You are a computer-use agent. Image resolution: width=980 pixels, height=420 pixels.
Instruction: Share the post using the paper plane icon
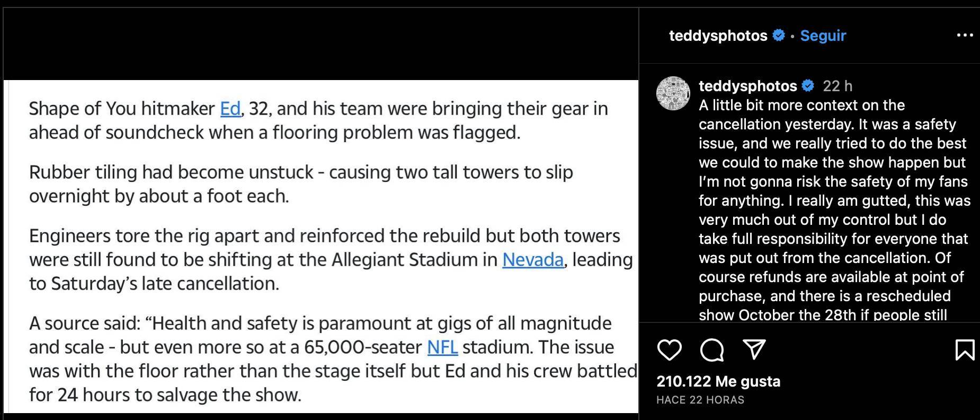pos(754,349)
